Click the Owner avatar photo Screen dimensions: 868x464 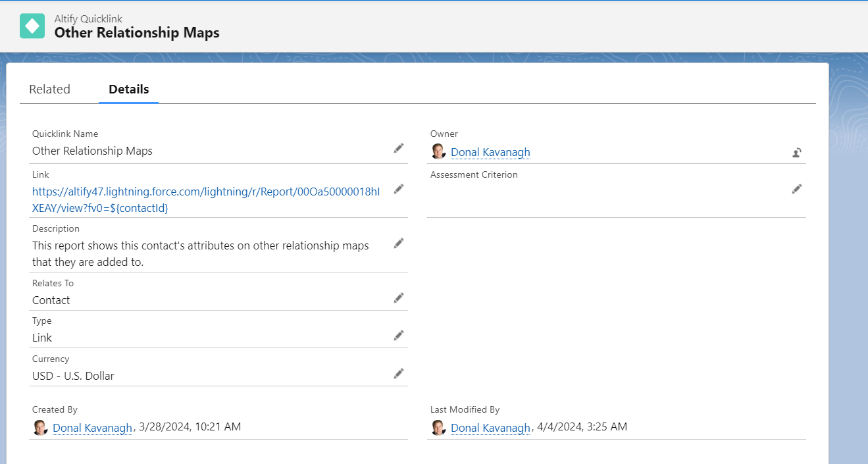tap(438, 152)
